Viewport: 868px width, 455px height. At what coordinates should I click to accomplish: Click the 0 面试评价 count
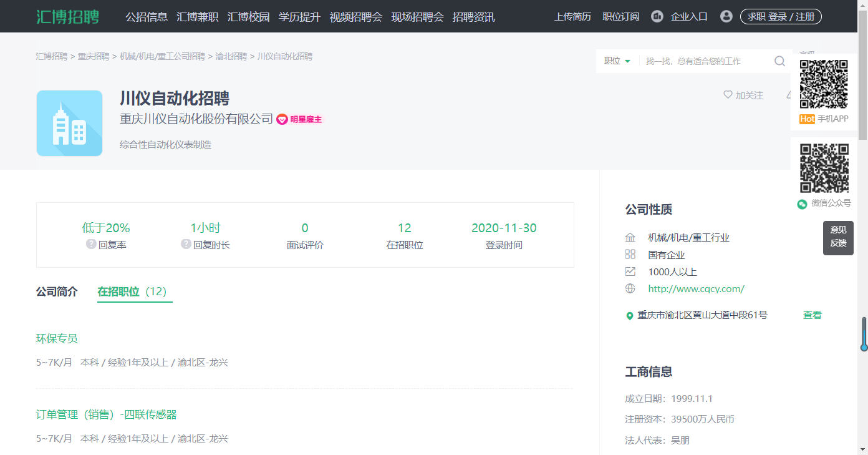(x=305, y=228)
